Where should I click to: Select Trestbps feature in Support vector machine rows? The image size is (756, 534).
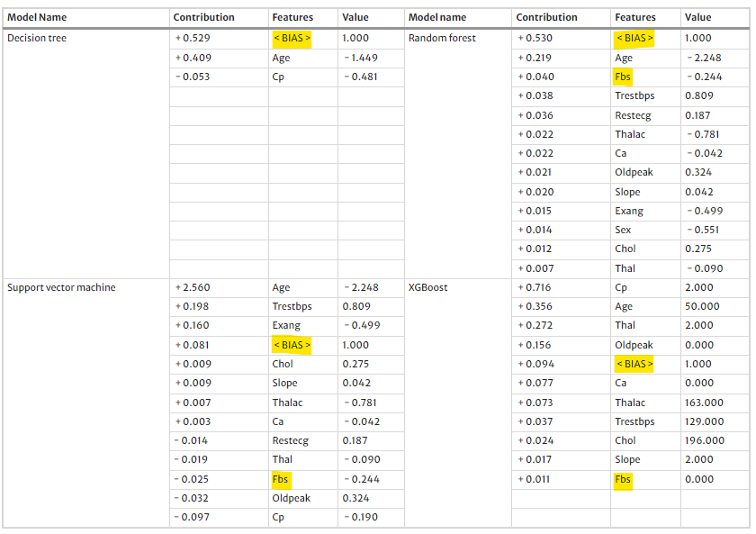coord(292,306)
